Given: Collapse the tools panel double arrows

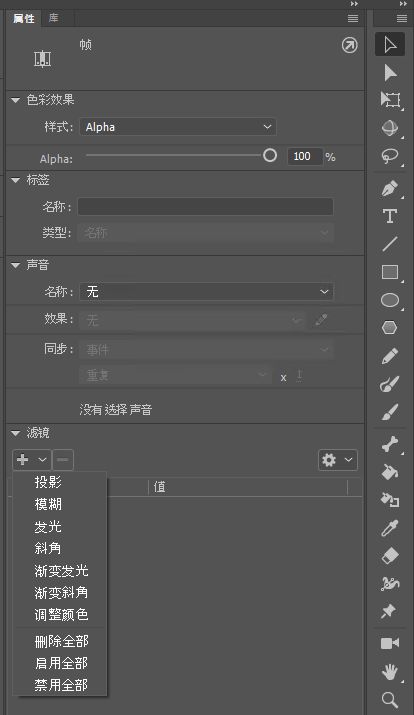Looking at the screenshot, I should [403, 4].
